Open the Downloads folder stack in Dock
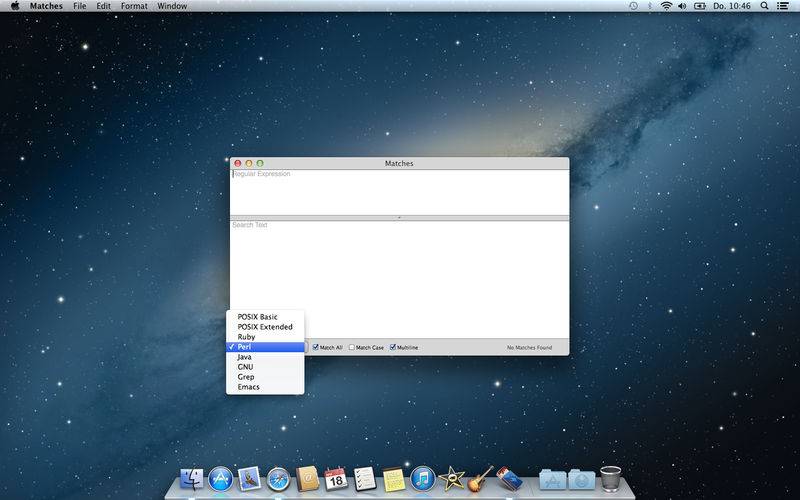The height and width of the screenshot is (500, 800). tap(582, 480)
